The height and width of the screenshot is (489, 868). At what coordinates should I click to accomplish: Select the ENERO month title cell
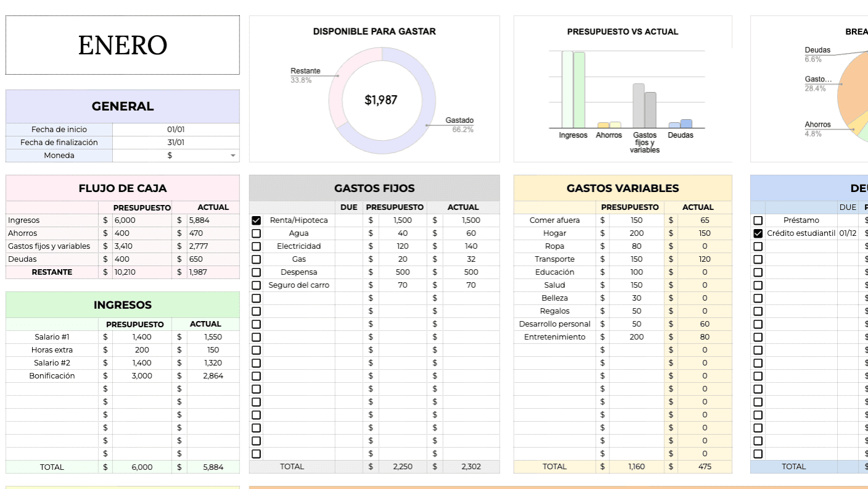pos(123,45)
